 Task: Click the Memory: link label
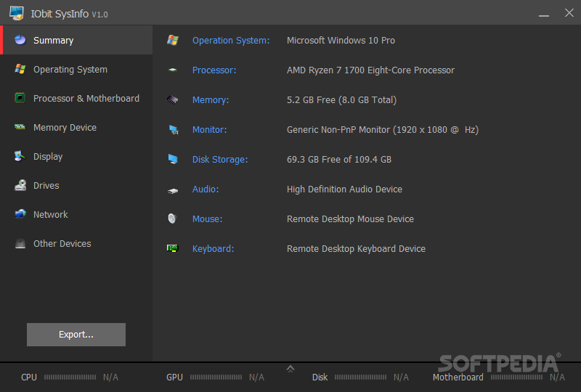(211, 100)
